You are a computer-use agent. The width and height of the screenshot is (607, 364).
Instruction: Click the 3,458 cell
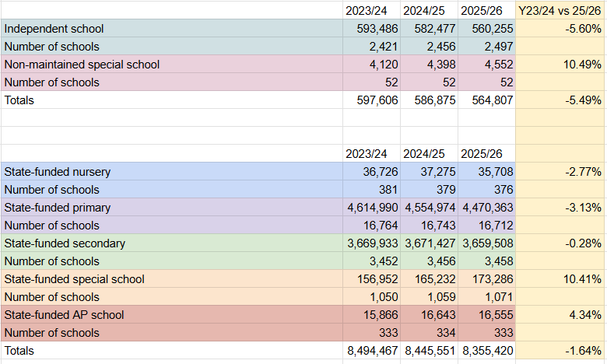tap(486, 261)
